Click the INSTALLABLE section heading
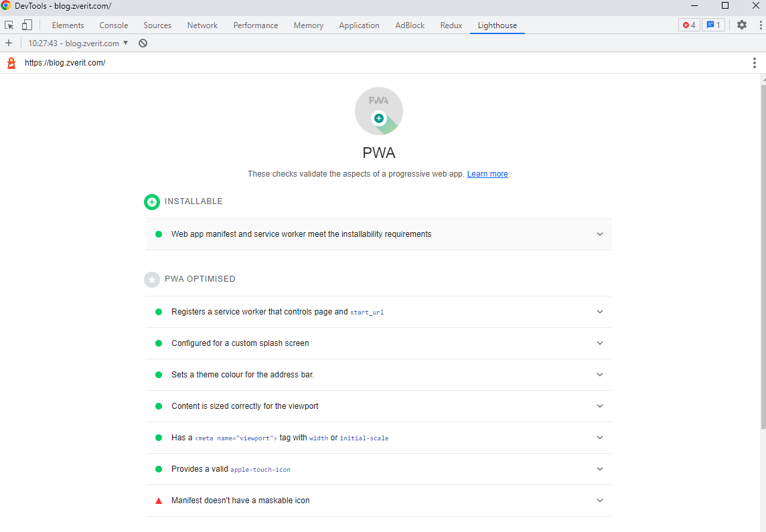 coord(194,201)
